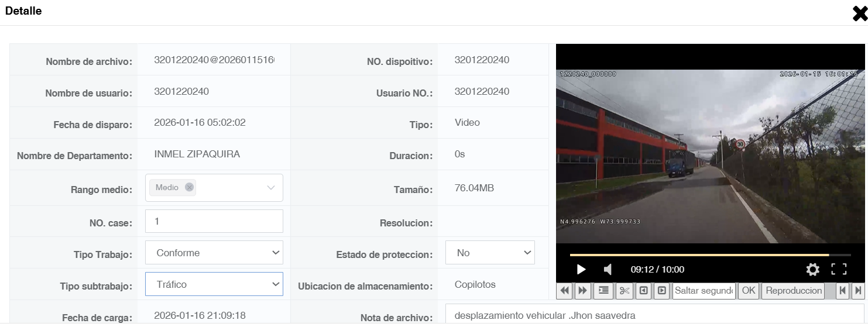Click the Duracion value 0s
This screenshot has width=868, height=327.
point(459,154)
